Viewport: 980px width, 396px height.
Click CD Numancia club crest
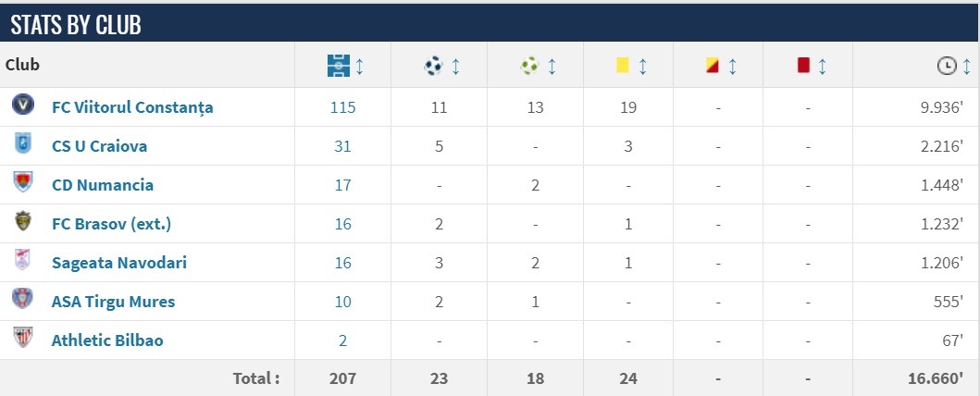[x=22, y=183]
